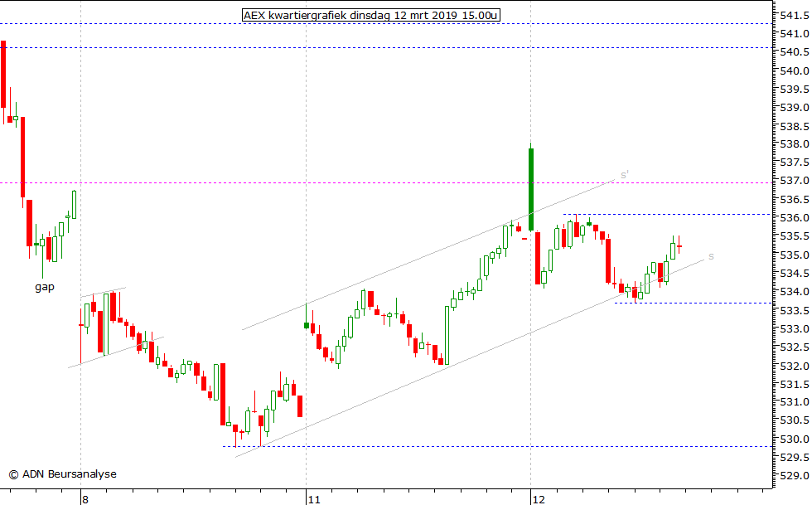Click the 'gap' annotation label
The width and height of the screenshot is (812, 505).
tap(45, 287)
